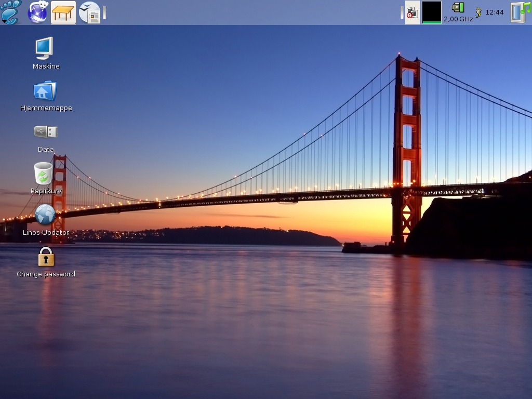Launch the OpenOffice document application

pyautogui.click(x=89, y=12)
